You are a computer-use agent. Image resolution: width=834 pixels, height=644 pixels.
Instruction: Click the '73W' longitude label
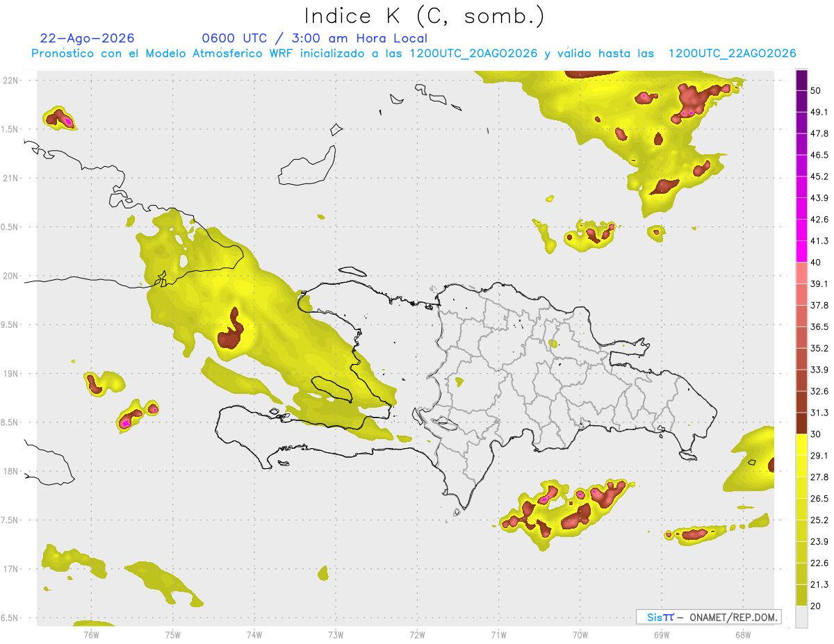pyautogui.click(x=336, y=634)
